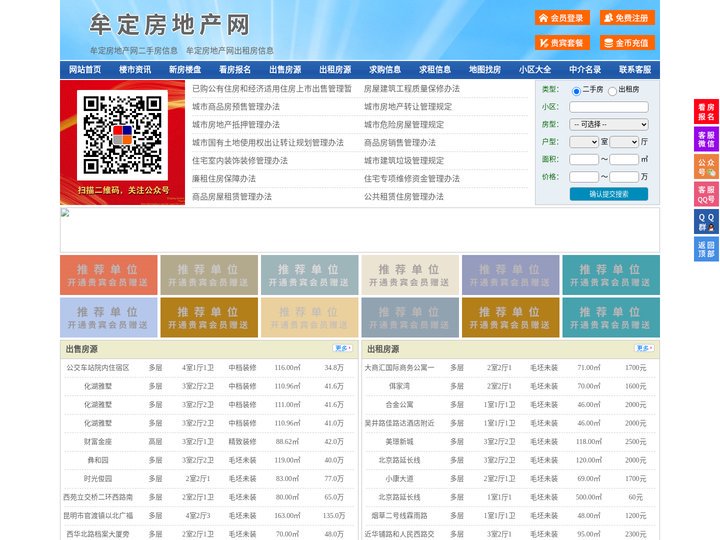Image resolution: width=720 pixels, height=540 pixels.
Task: Open the 出售房源 nav item
Action: click(x=285, y=70)
